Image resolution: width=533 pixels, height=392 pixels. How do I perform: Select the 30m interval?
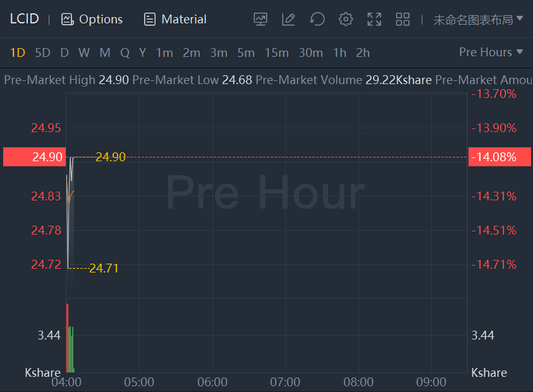point(310,52)
